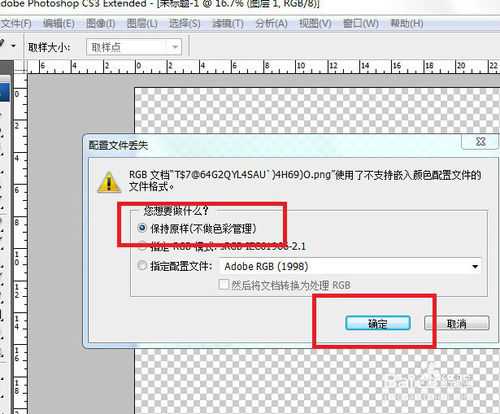Open the 视图(V) menu
The width and height of the screenshot is (500, 414).
click(315, 24)
